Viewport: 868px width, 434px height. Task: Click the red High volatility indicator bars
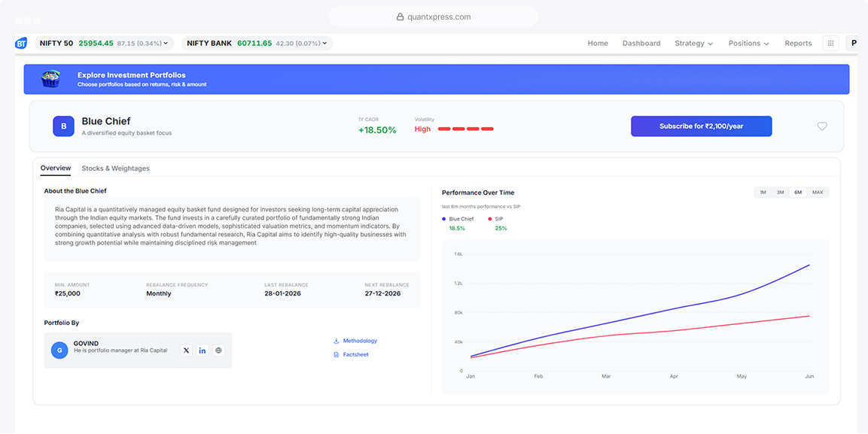point(465,129)
